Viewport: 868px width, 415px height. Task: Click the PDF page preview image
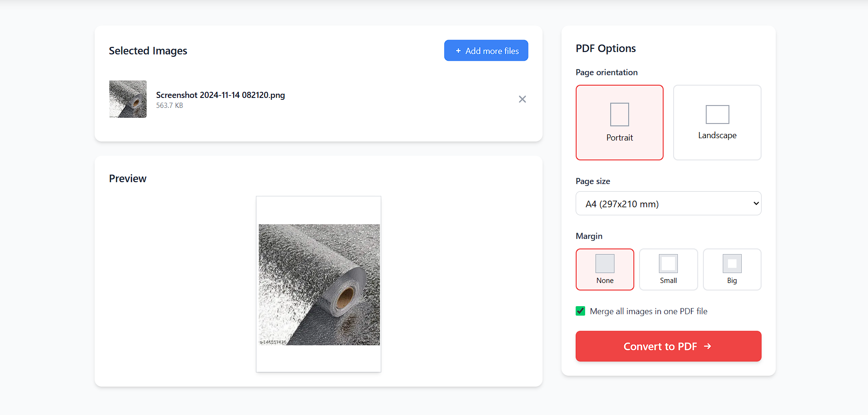tap(318, 284)
